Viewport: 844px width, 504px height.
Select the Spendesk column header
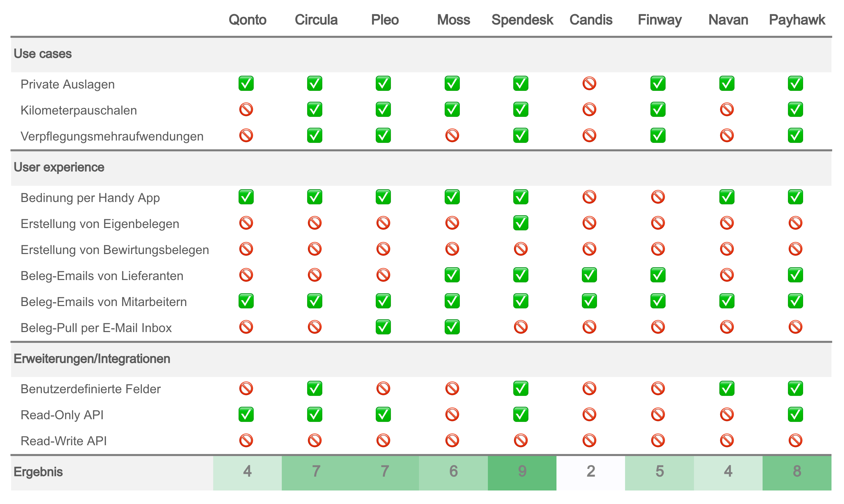point(522,20)
